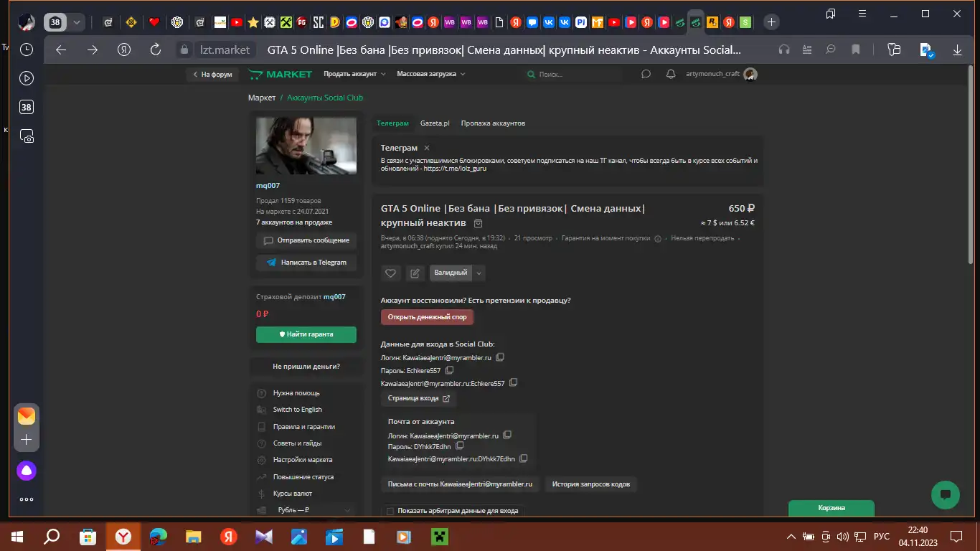The height and width of the screenshot is (551, 980).
Task: Add account to favorites with heart
Action: point(390,273)
